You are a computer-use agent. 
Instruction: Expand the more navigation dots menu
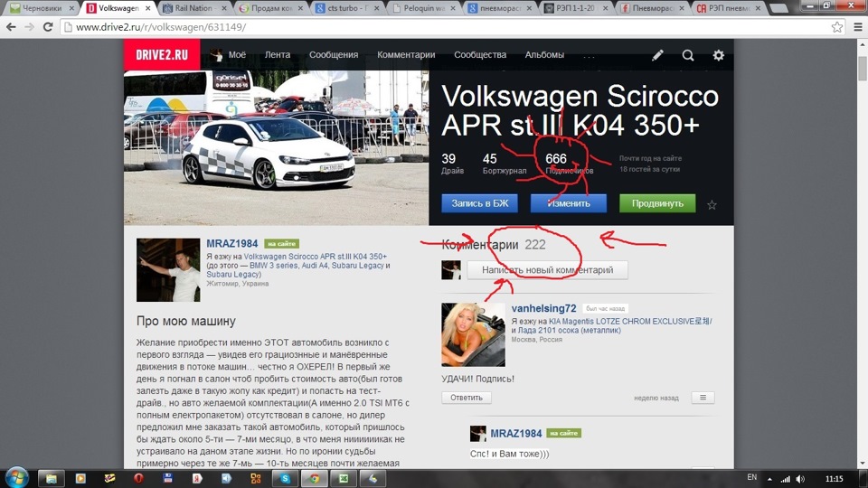(x=589, y=56)
